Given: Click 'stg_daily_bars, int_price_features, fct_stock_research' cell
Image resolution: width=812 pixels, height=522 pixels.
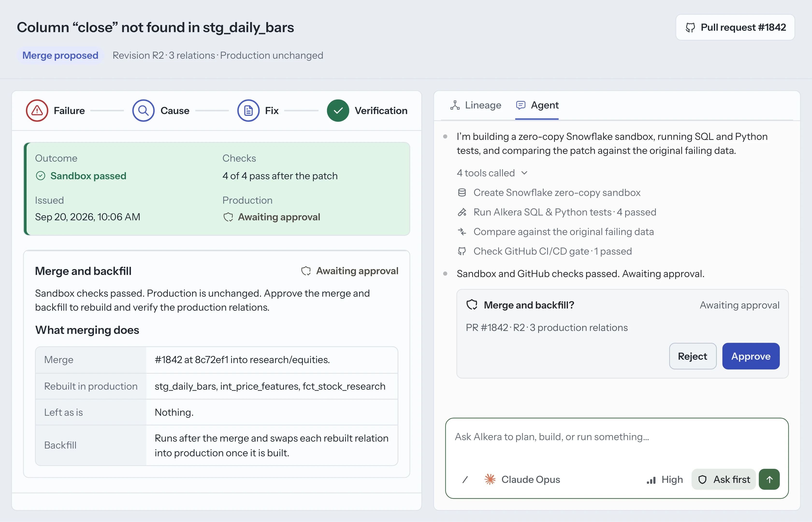Looking at the screenshot, I should pyautogui.click(x=272, y=386).
